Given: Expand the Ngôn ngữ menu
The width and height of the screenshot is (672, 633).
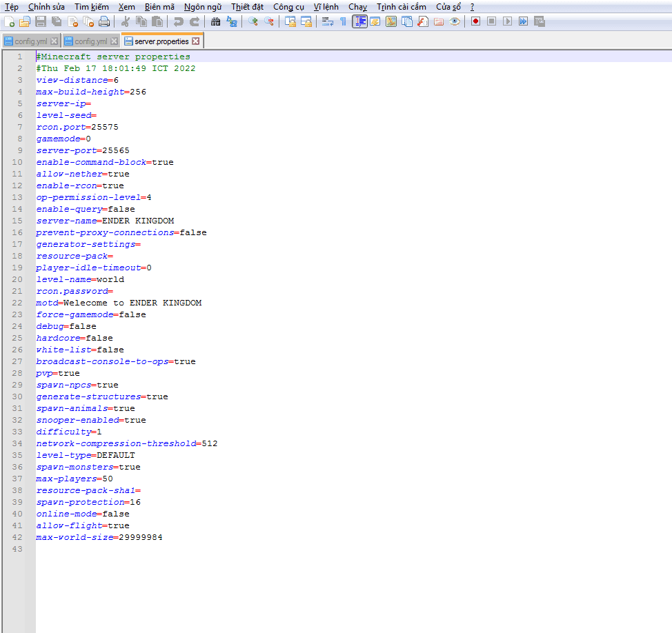Looking at the screenshot, I should click(x=203, y=7).
